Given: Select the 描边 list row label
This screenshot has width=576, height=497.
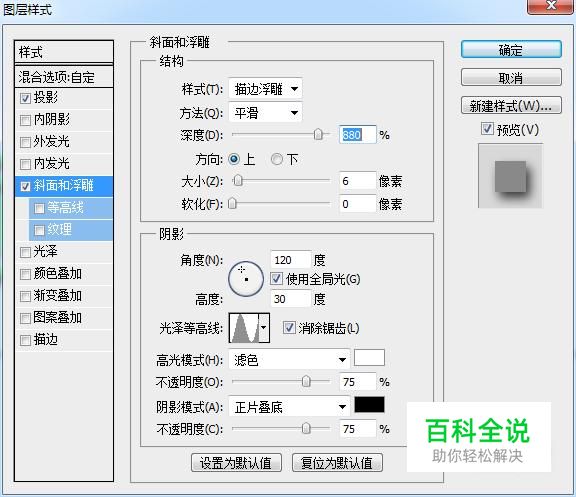Looking at the screenshot, I should [x=46, y=339].
